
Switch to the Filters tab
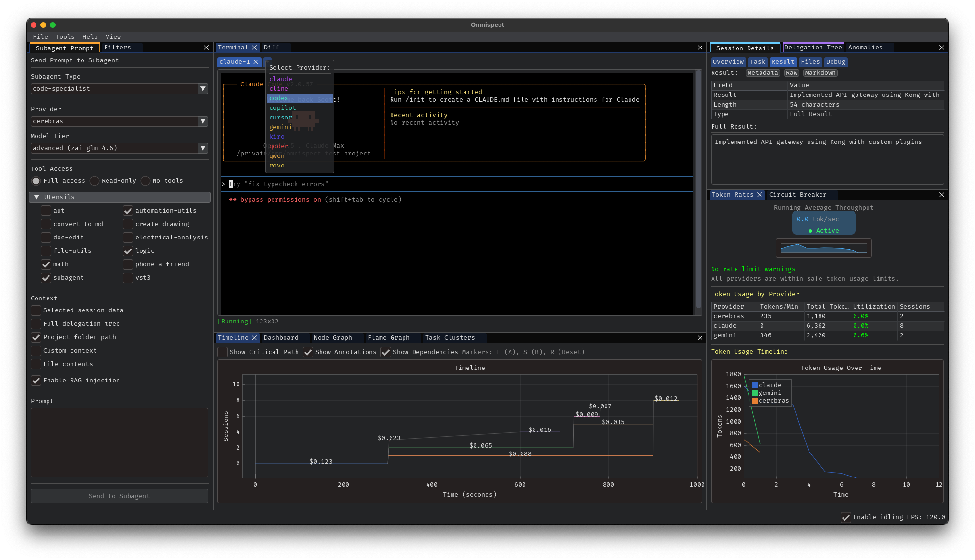pos(118,47)
